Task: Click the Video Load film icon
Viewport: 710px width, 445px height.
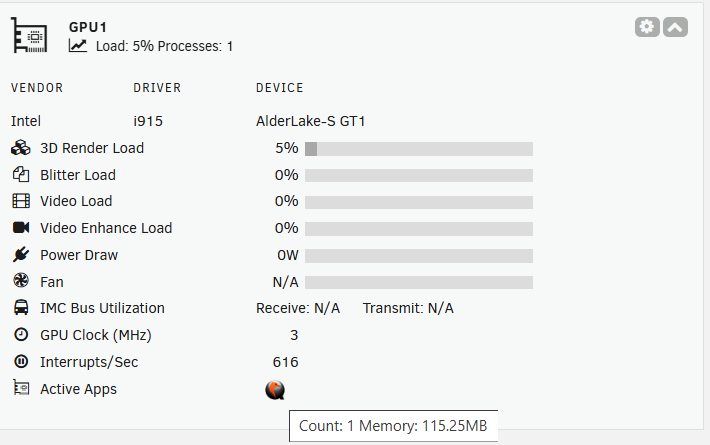Action: [21, 201]
